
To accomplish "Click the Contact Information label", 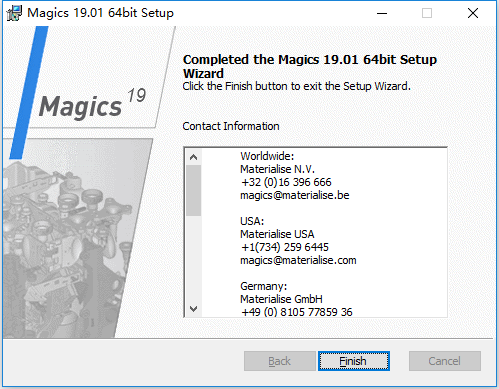I will coord(231,126).
